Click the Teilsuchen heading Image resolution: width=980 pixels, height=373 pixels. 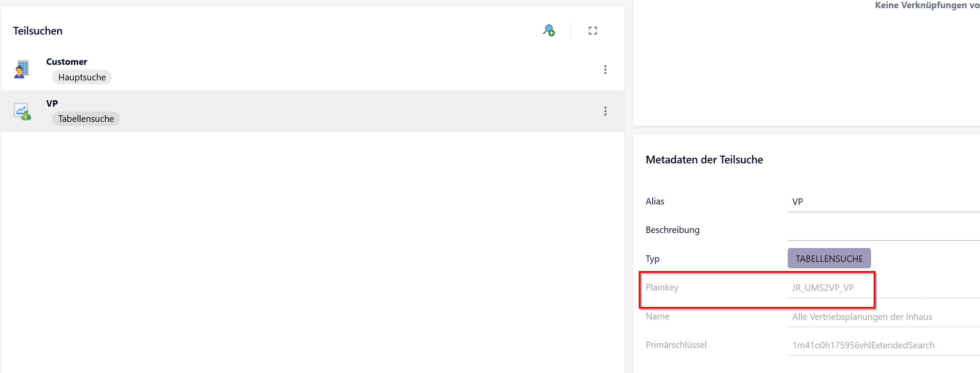38,31
